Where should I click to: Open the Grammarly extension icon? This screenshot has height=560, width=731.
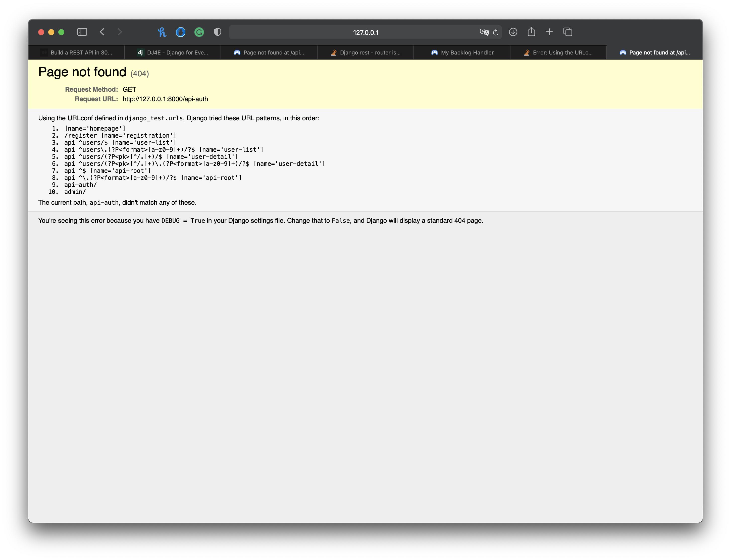(x=199, y=32)
